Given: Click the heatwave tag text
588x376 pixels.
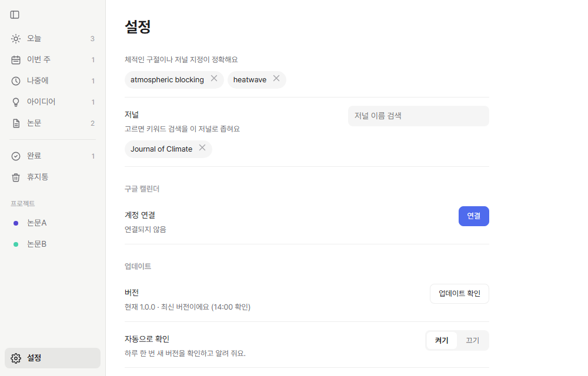Looking at the screenshot, I should (x=250, y=80).
